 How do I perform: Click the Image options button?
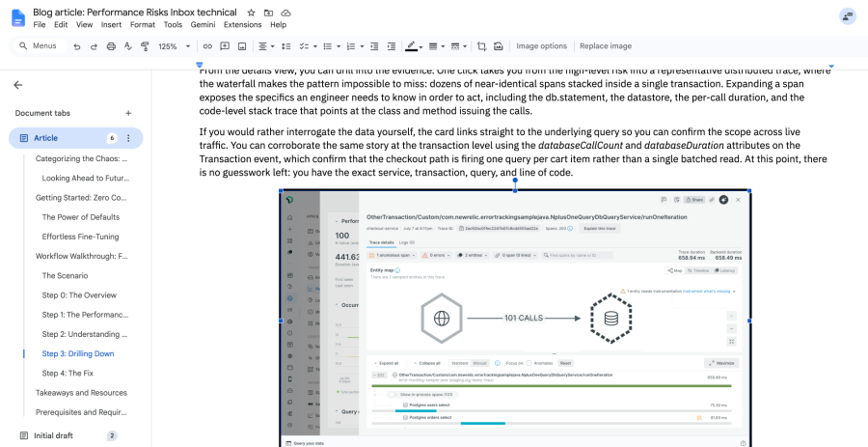click(x=541, y=46)
